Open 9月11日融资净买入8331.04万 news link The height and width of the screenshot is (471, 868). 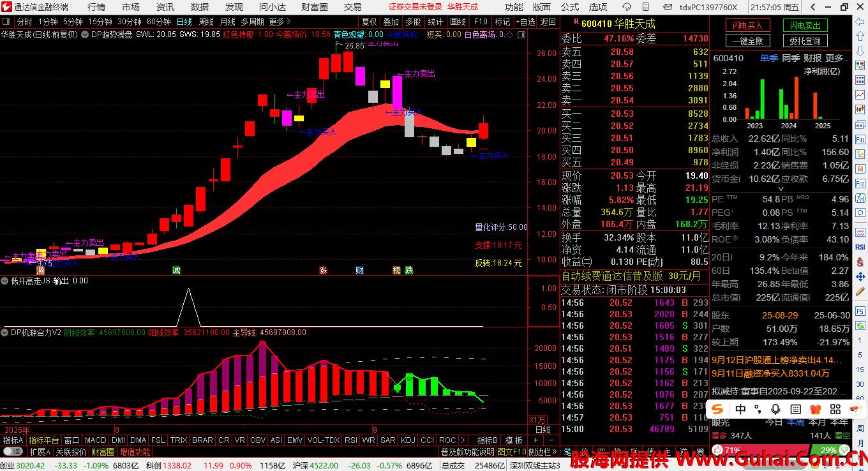[x=771, y=373]
